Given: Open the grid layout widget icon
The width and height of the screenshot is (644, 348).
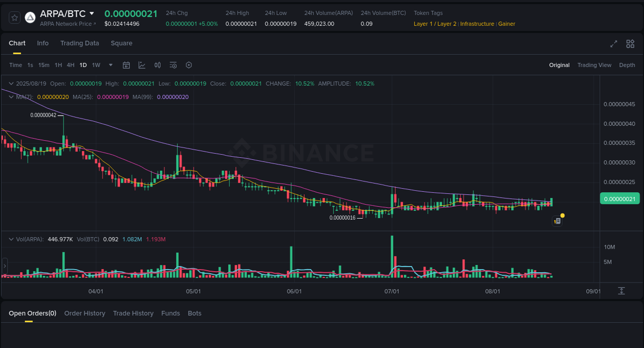Looking at the screenshot, I should [x=630, y=44].
